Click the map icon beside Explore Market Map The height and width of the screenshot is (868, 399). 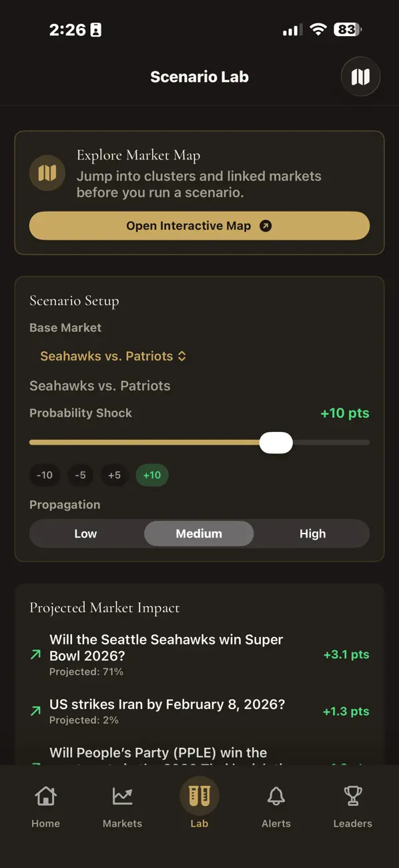(x=47, y=172)
